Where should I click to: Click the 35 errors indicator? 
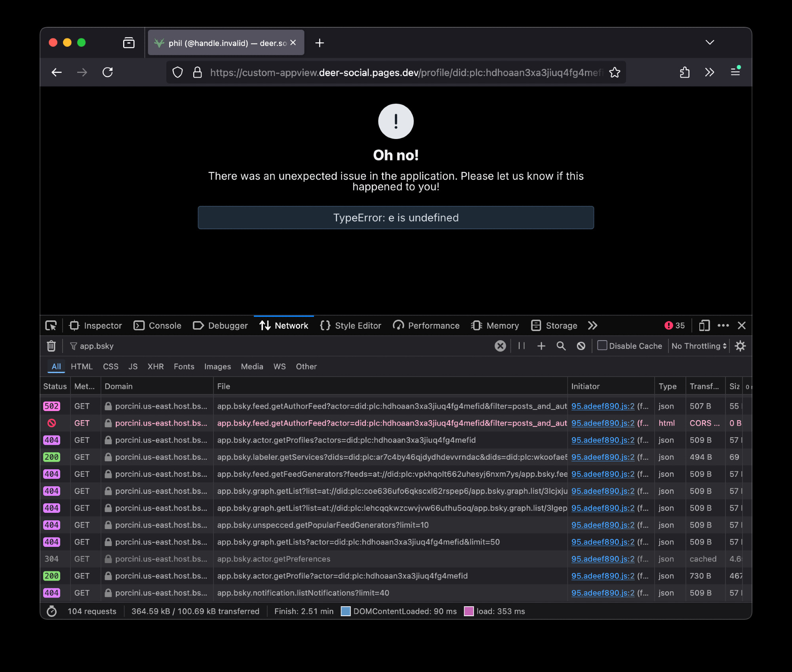pos(674,326)
